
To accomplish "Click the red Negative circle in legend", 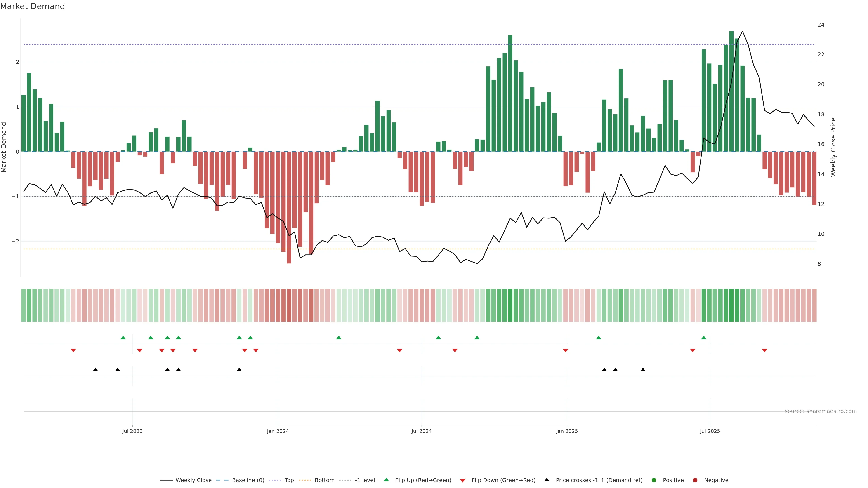I will pos(695,480).
